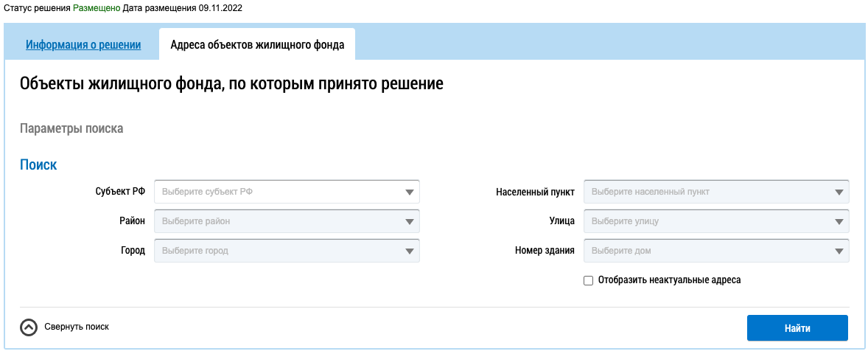Click dropdown arrow of Населенный пункт field
The height and width of the screenshot is (354, 868).
[839, 192]
